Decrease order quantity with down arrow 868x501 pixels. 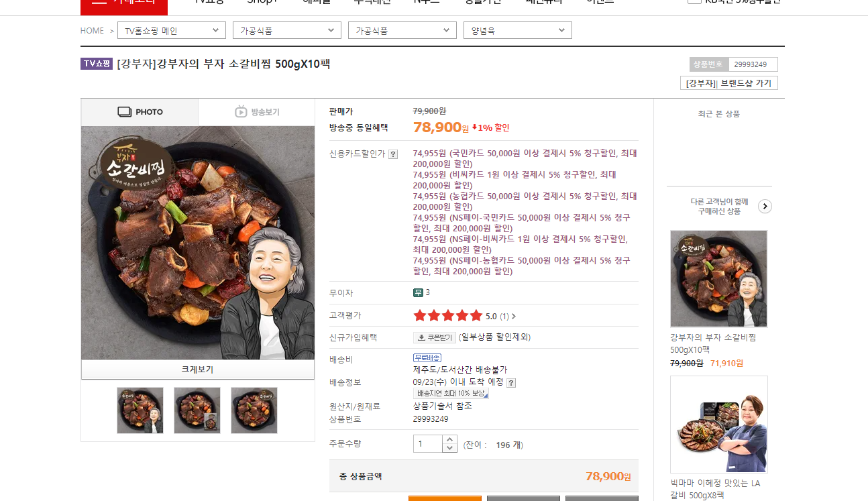tap(450, 448)
